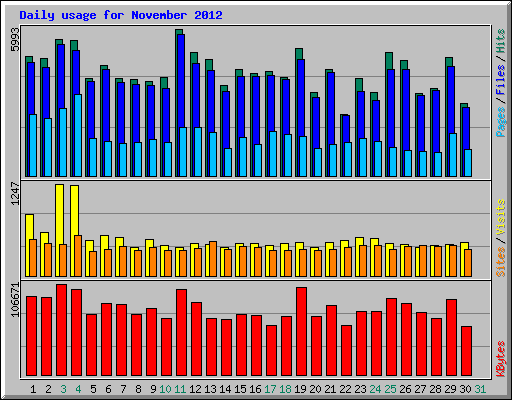Click the 1247 axis value label
The height and width of the screenshot is (400, 512).
(15, 194)
